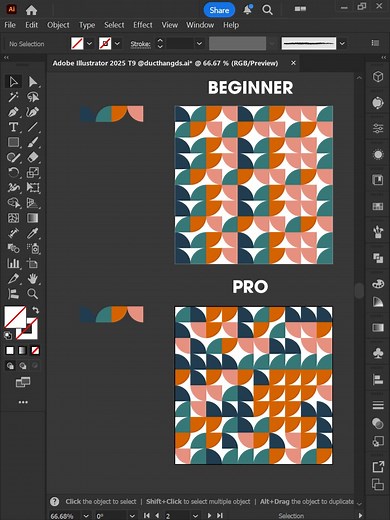This screenshot has height=520, width=390.
Task: Open the Symbols club-icon panel
Action: (378, 353)
